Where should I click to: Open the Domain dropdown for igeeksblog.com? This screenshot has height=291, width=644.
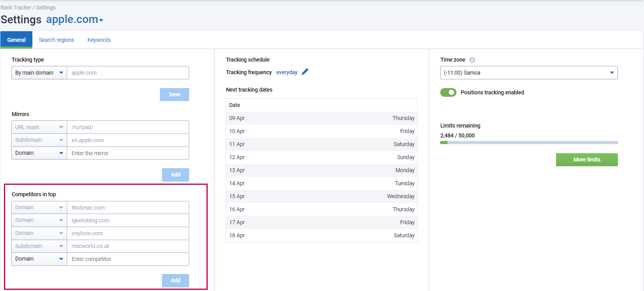39,220
